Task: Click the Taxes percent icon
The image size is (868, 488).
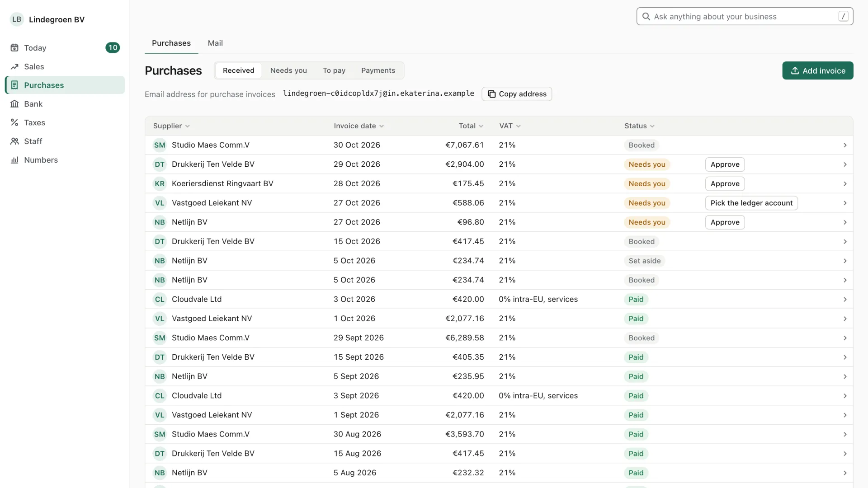Action: point(14,122)
